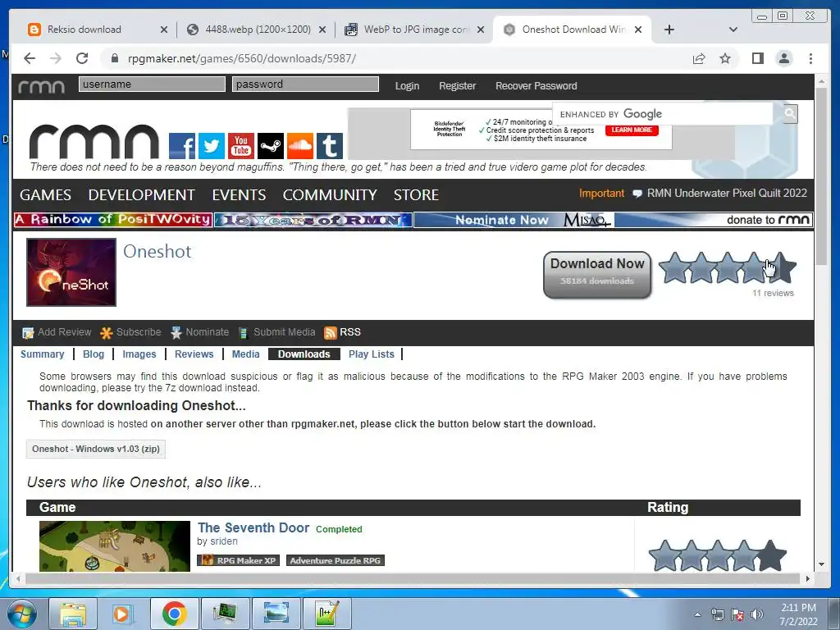Close the Reksio download tab
The width and height of the screenshot is (840, 630).
164,30
